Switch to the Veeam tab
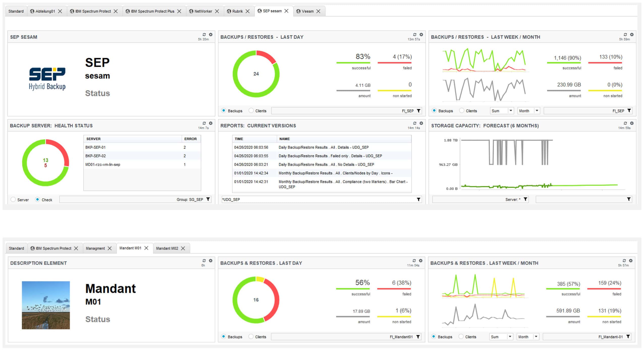The height and width of the screenshot is (350, 644). coord(307,11)
